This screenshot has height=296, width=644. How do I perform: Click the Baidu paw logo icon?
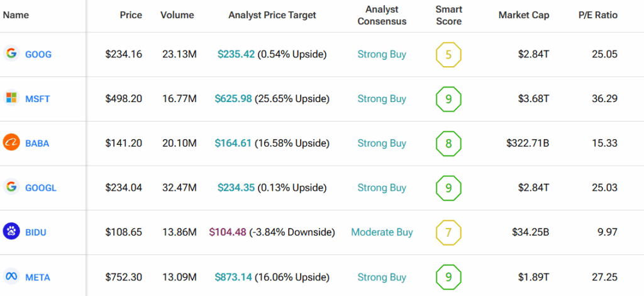[10, 232]
